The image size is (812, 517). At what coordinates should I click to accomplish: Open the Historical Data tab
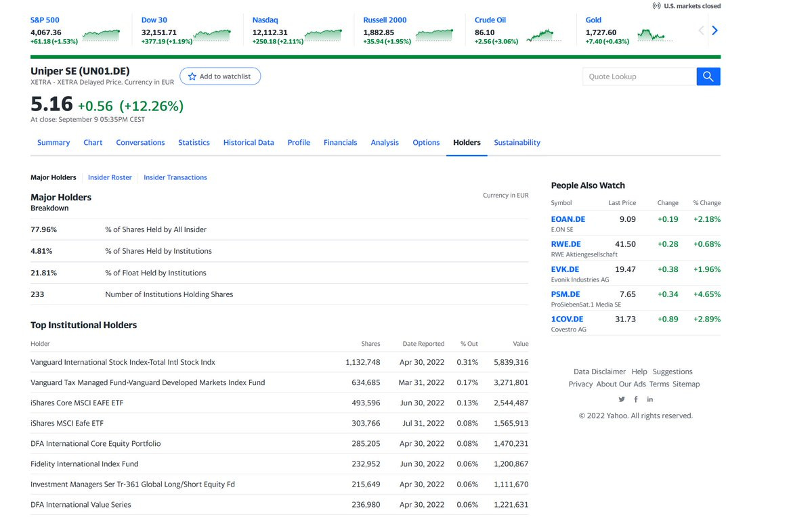249,142
